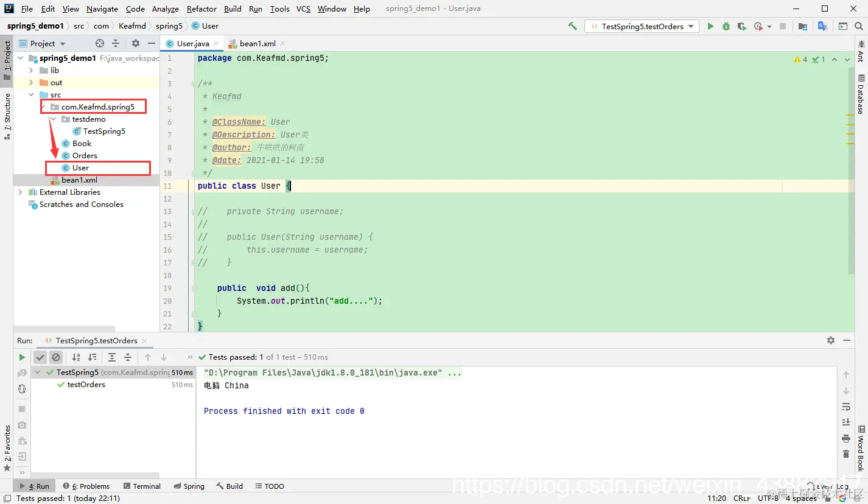Toggle tool window bars at status bar corner

7,498
